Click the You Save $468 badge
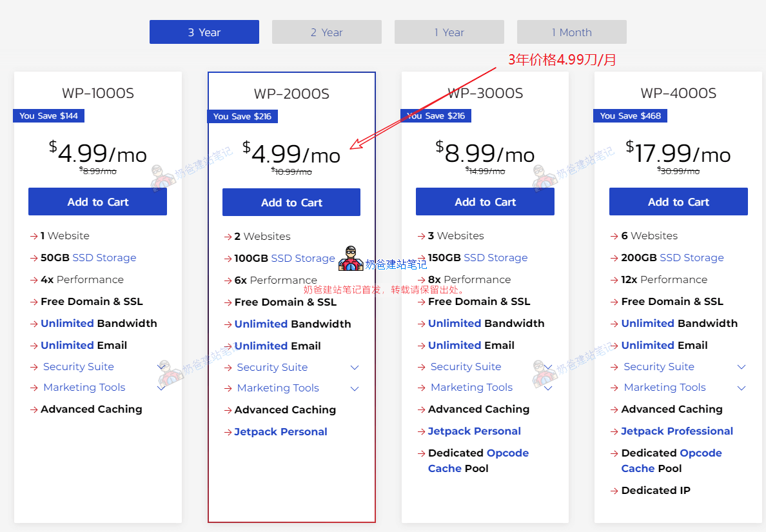Viewport: 766px width, 532px height. [x=630, y=115]
